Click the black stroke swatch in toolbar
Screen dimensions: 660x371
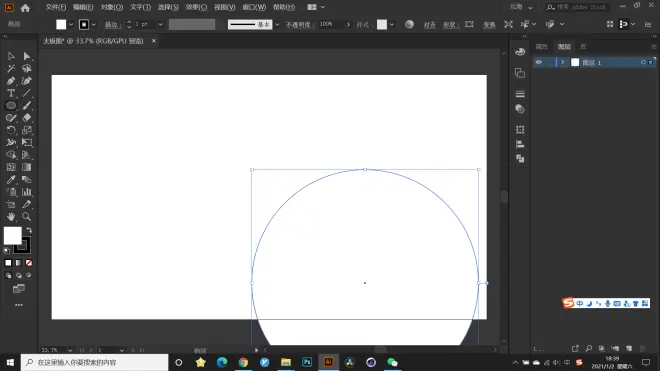[x=24, y=247]
